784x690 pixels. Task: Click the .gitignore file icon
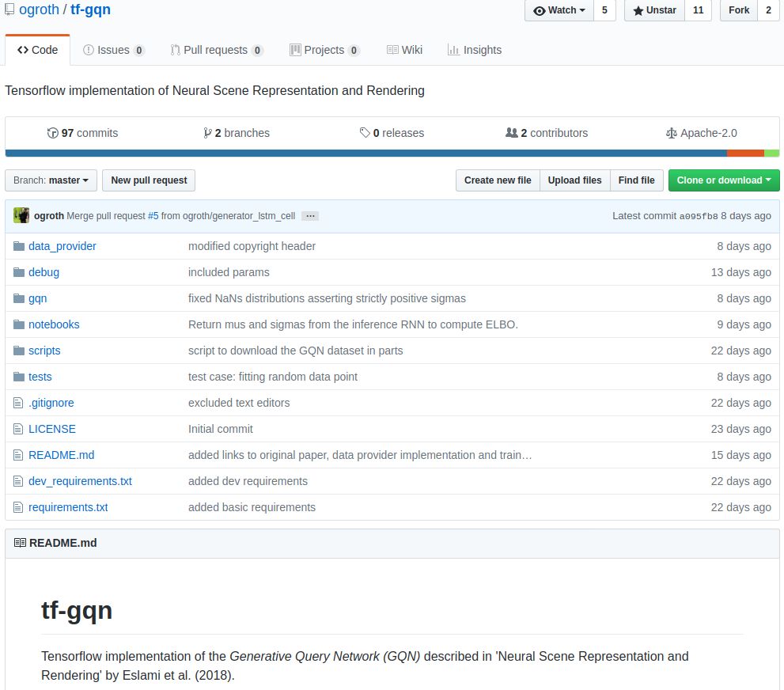pos(18,403)
